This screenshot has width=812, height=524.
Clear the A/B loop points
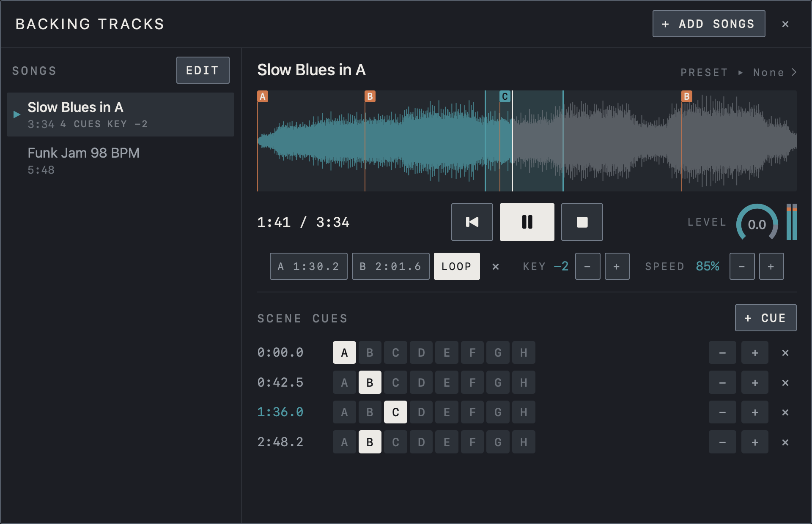(x=496, y=267)
